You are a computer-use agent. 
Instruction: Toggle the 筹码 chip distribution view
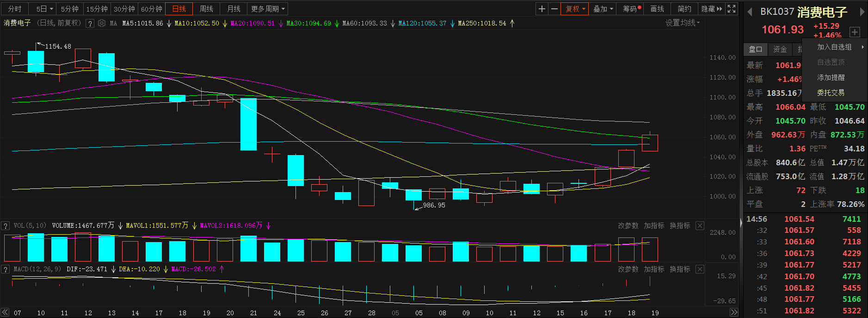pos(631,9)
